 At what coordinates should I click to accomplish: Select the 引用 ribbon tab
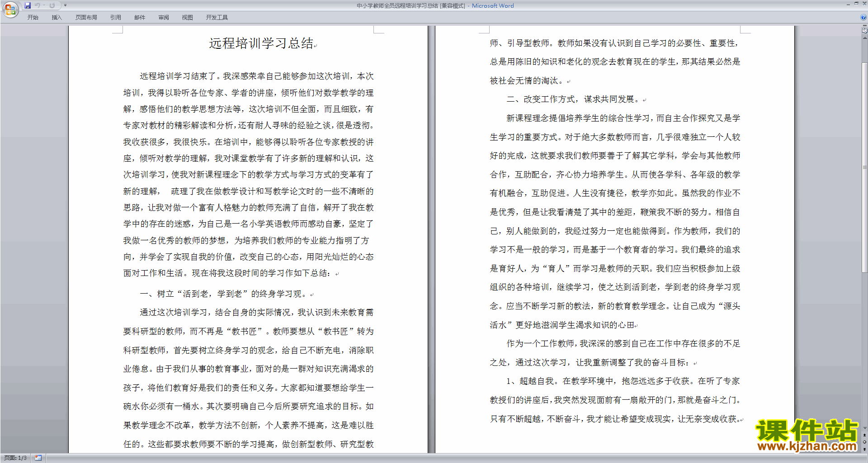tap(116, 17)
